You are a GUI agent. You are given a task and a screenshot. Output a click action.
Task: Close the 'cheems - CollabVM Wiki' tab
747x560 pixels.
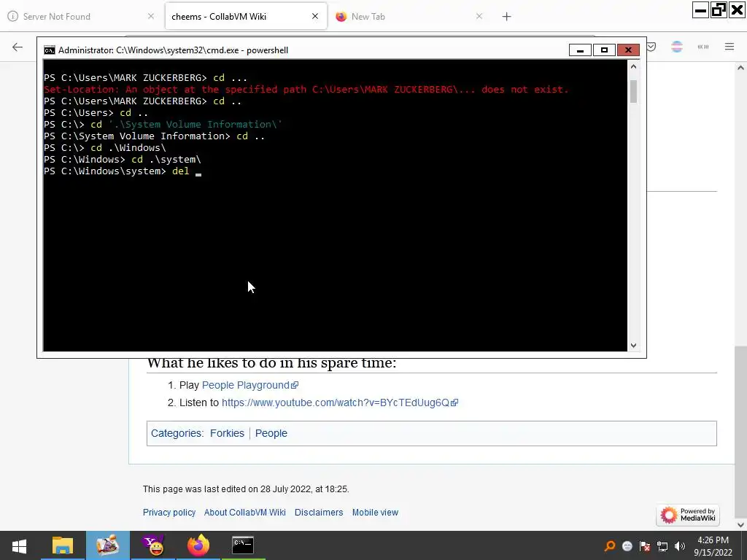(315, 16)
